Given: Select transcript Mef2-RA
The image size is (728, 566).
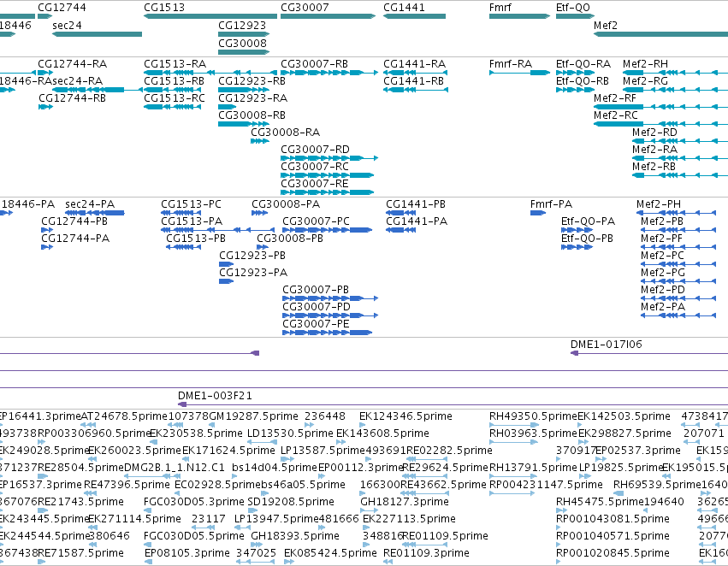Looking at the screenshot, I should 654,150.
